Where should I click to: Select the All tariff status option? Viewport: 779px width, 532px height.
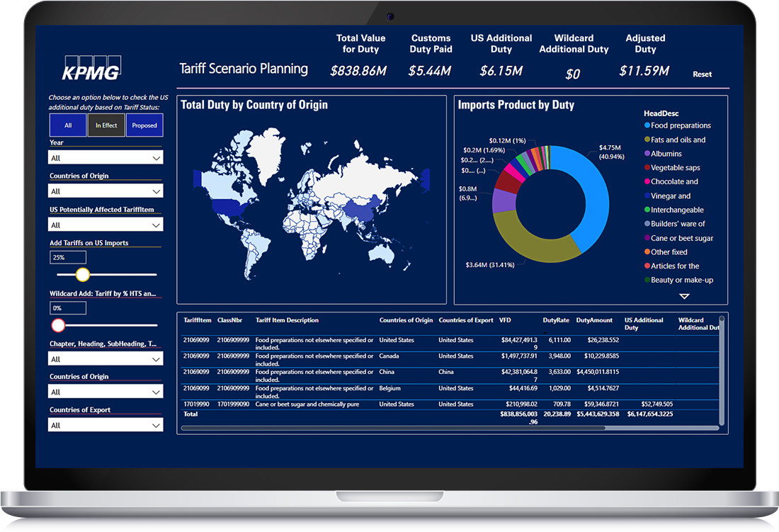point(68,125)
